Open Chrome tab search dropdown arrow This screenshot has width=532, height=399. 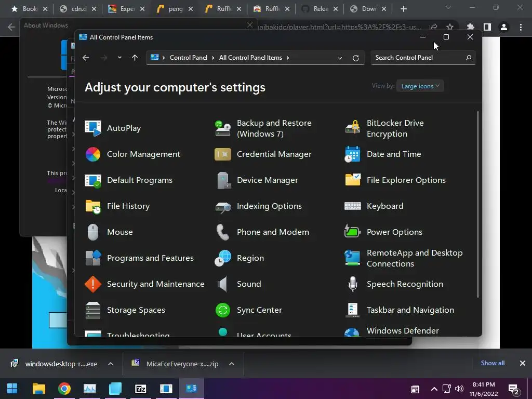tap(448, 7)
